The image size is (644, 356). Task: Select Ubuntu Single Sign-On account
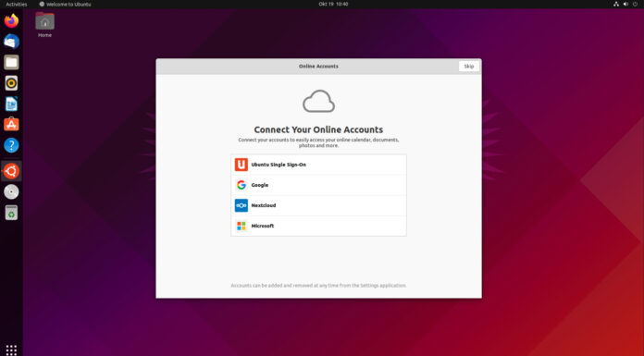[x=318, y=165]
